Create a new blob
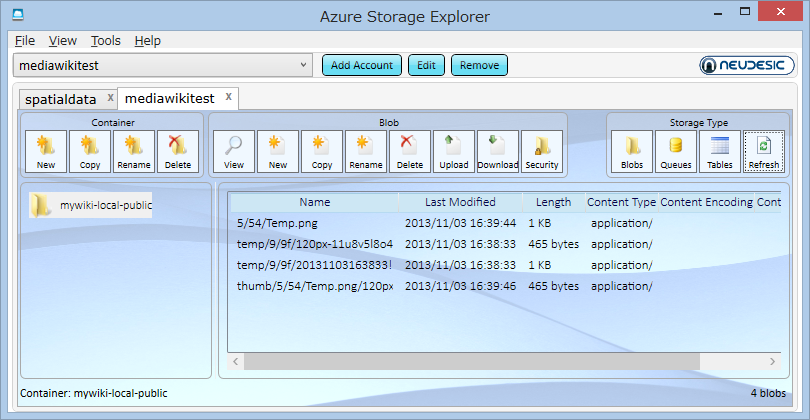 pos(278,151)
